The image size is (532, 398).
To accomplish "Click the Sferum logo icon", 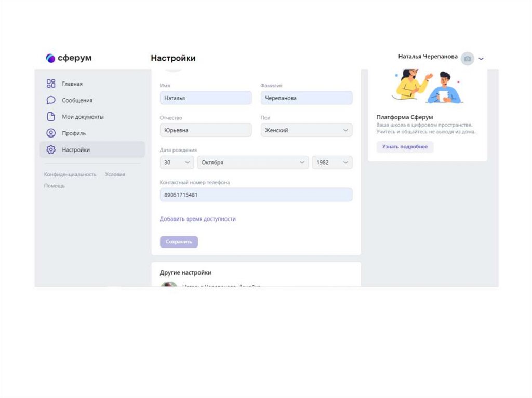I will click(50, 58).
